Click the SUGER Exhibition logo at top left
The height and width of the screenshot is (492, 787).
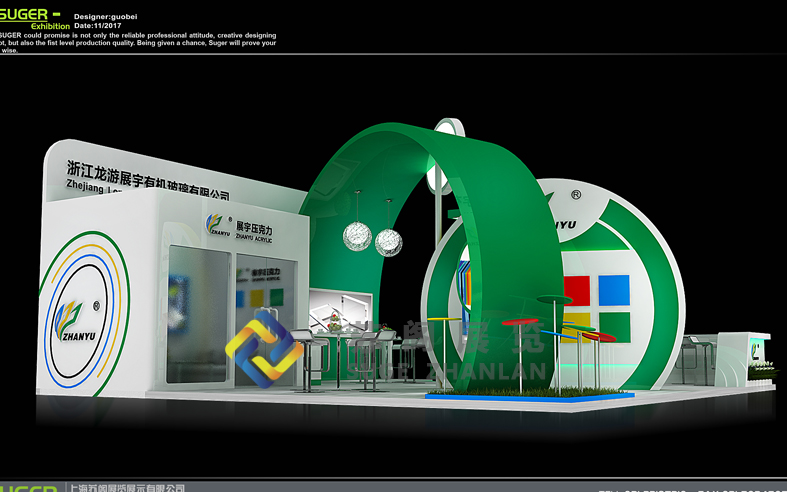[x=35, y=17]
